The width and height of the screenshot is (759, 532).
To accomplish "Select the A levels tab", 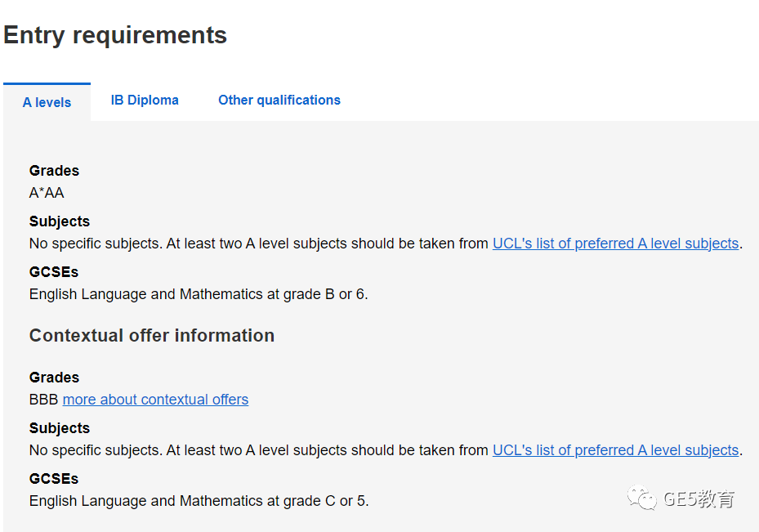I will coord(47,102).
